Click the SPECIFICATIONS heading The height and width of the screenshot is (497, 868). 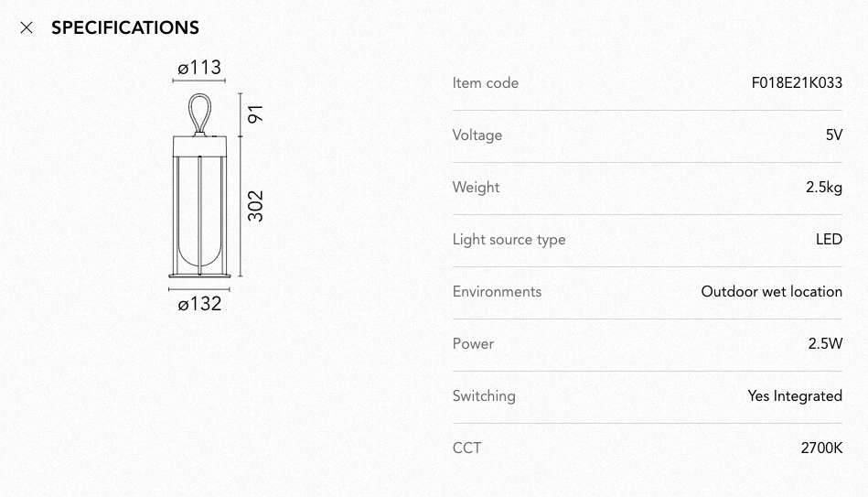pyautogui.click(x=125, y=27)
